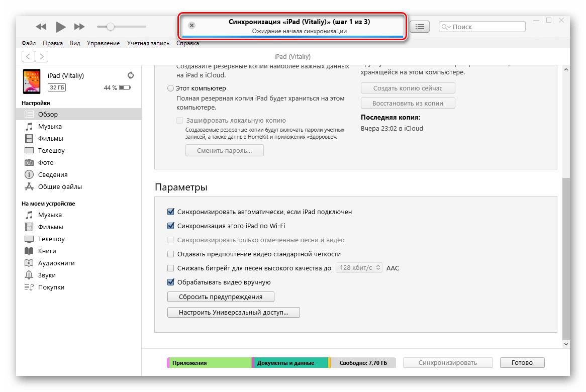Click the Готово button
Viewport: 586px width, 392px height.
click(x=522, y=362)
